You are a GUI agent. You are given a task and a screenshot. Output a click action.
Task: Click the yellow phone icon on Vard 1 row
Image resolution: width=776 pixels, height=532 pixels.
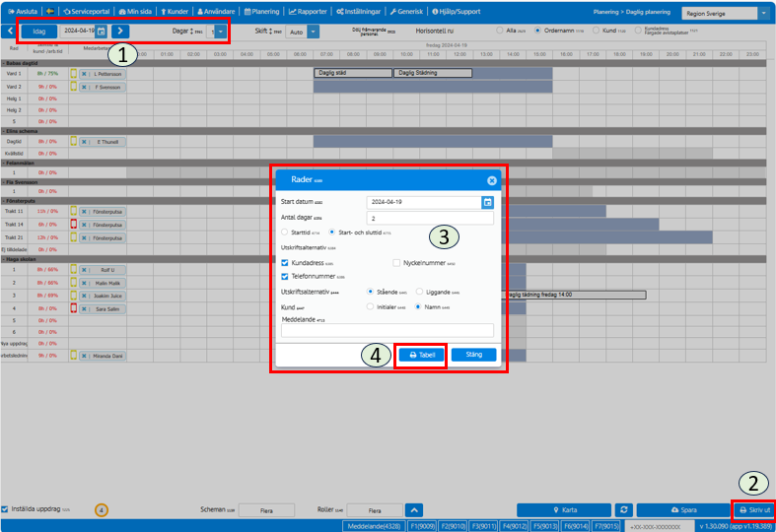click(x=74, y=74)
